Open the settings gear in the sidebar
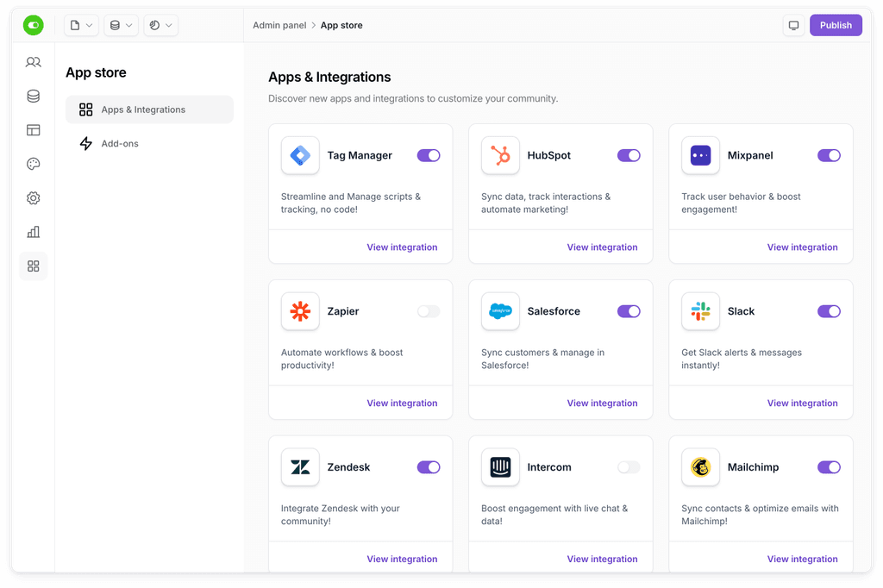The image size is (883, 588). point(34,198)
